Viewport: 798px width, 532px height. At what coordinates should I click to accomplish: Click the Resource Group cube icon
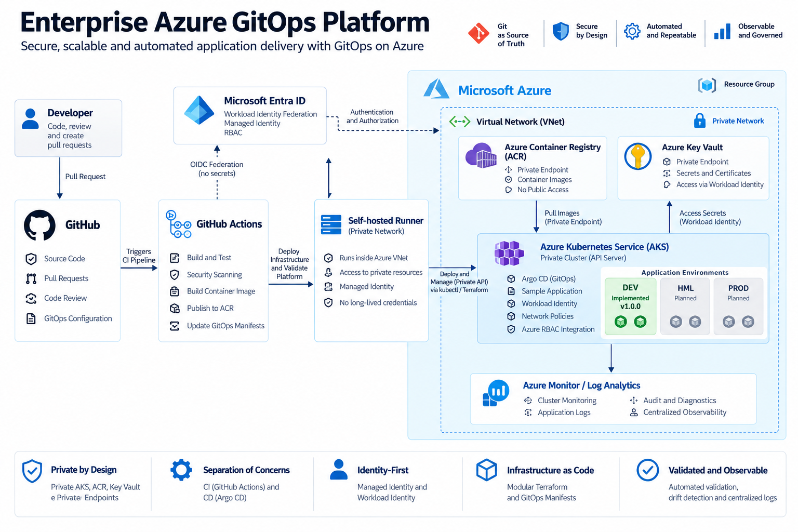(x=707, y=85)
